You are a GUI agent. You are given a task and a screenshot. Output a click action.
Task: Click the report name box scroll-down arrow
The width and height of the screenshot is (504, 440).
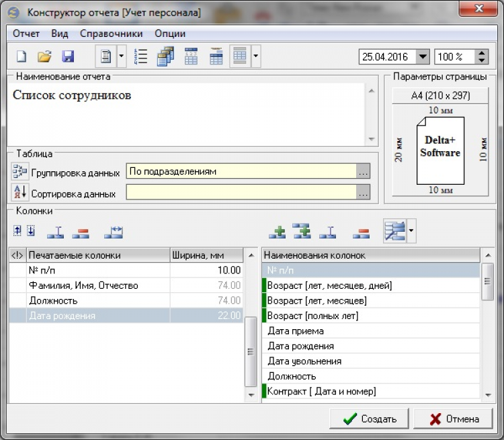coord(372,139)
